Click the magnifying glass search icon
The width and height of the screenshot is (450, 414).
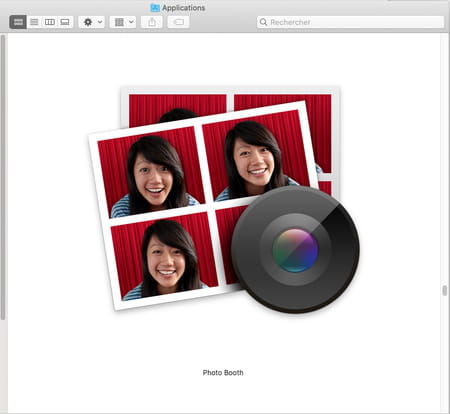(263, 22)
